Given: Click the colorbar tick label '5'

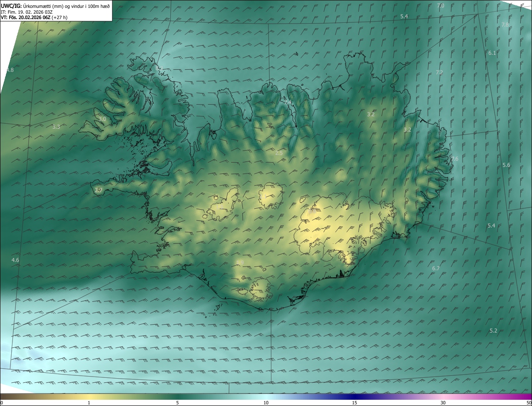Looking at the screenshot, I should click(177, 403).
